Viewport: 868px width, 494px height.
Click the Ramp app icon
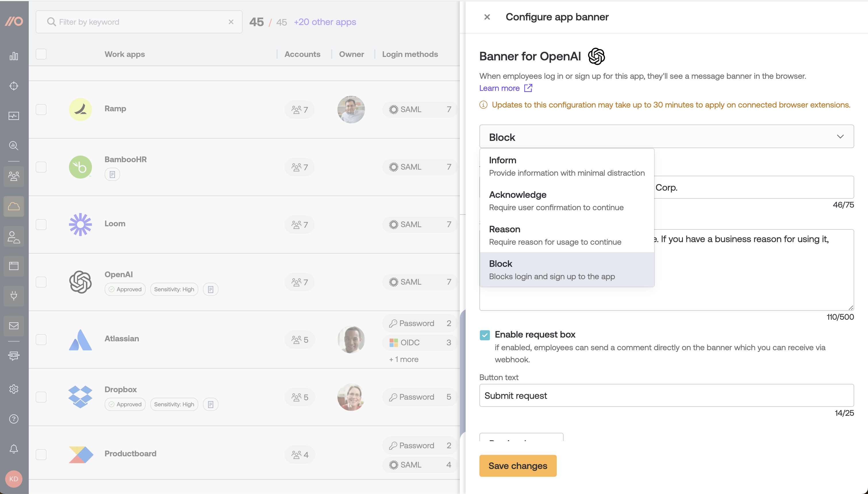click(80, 109)
